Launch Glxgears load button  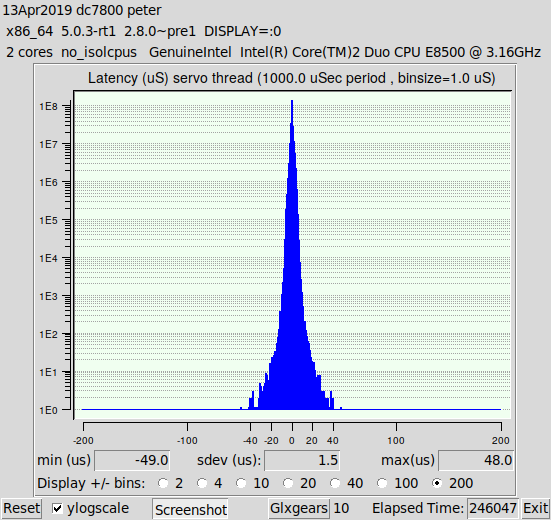(x=299, y=508)
